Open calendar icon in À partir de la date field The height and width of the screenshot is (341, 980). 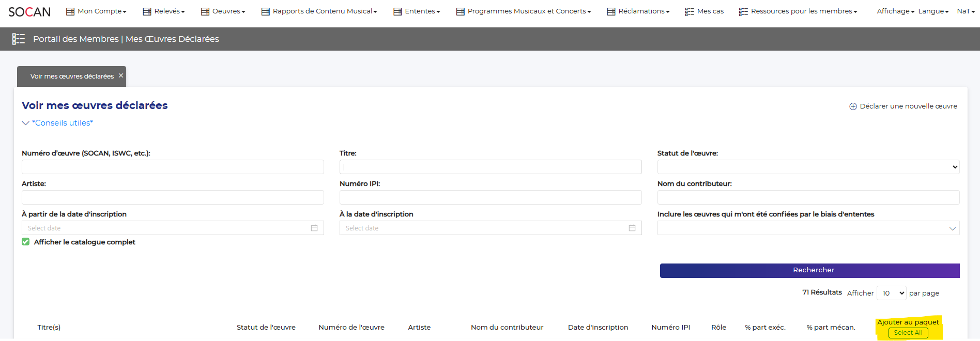pos(314,228)
